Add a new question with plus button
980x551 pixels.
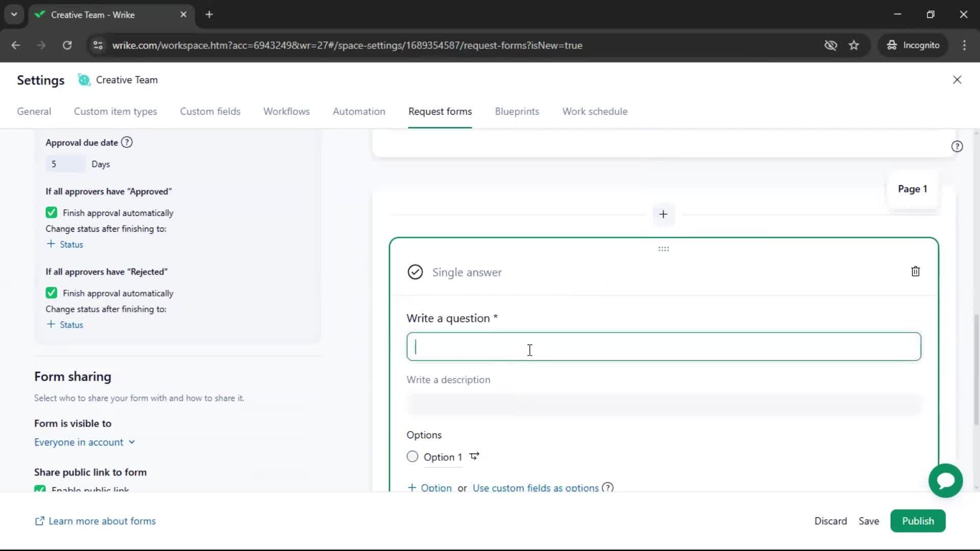click(x=663, y=214)
